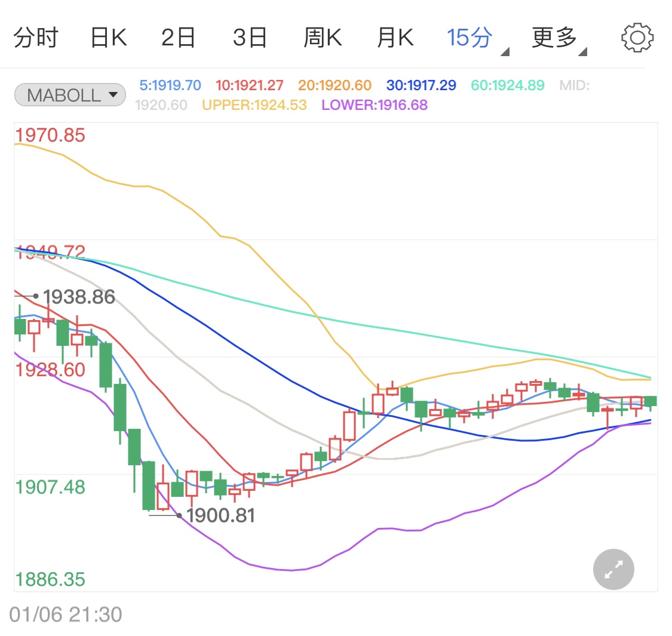672x636 pixels.
Task: Select the 2日 tab
Action: 178,37
